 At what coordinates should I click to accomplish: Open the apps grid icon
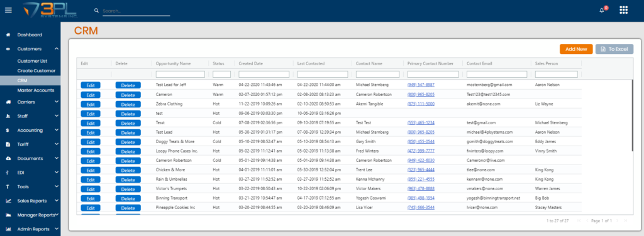pos(623,10)
